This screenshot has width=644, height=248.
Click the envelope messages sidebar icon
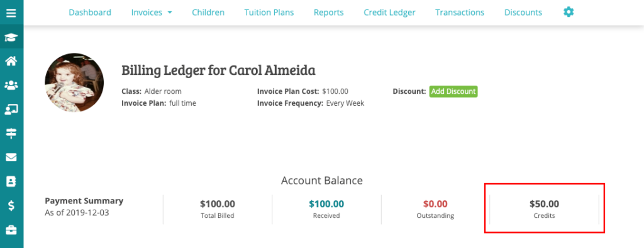11,157
